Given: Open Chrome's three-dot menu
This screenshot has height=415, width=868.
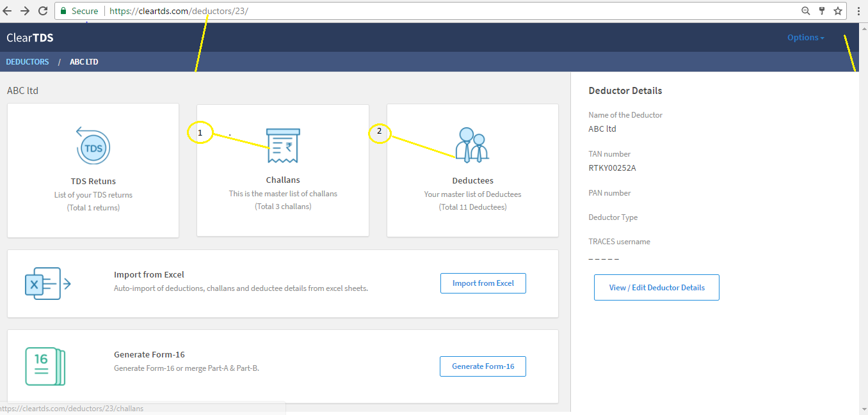Looking at the screenshot, I should click(x=858, y=11).
